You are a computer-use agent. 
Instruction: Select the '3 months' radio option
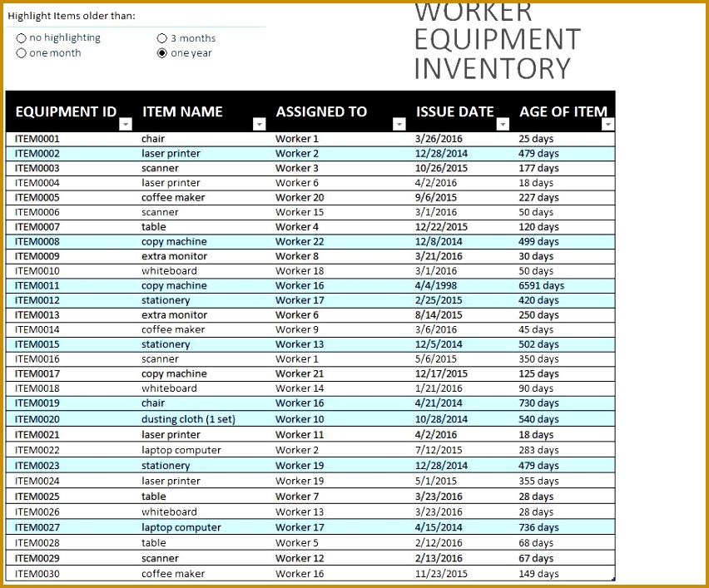(x=162, y=38)
